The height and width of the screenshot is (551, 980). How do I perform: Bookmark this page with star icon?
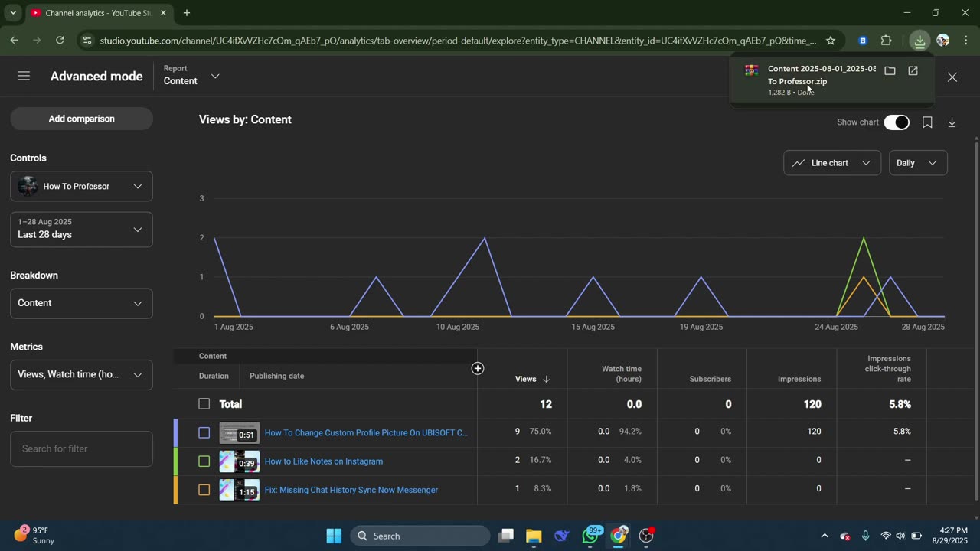click(831, 41)
